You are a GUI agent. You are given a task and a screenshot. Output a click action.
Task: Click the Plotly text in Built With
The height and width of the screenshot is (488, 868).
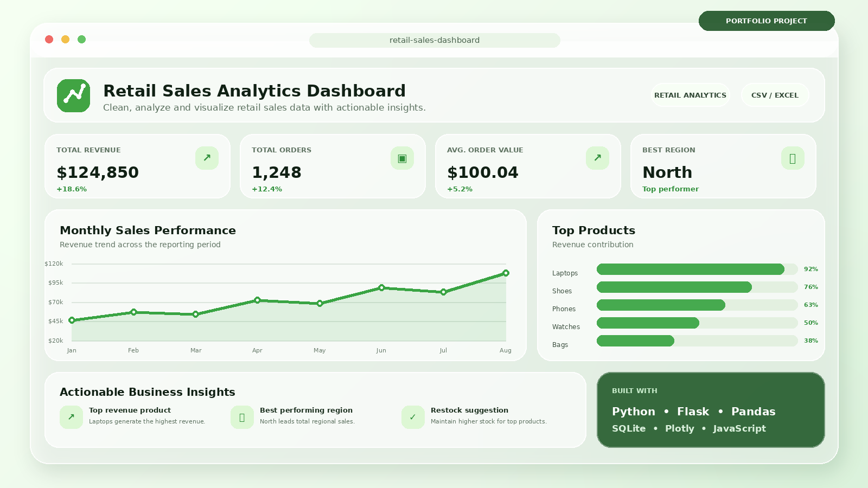[680, 428]
